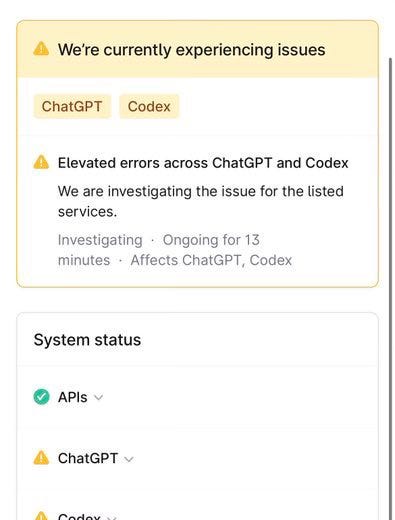
Task: Click the incident description about investigating the issue
Action: pyautogui.click(x=201, y=201)
